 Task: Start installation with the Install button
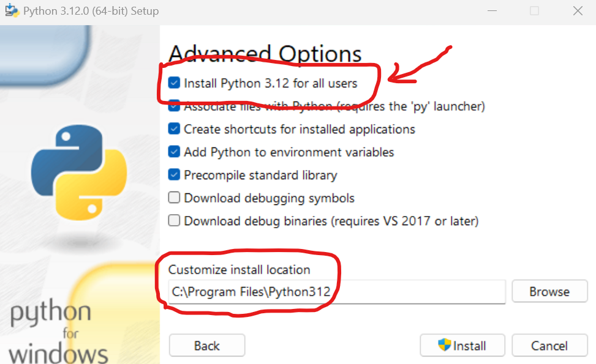pyautogui.click(x=462, y=345)
